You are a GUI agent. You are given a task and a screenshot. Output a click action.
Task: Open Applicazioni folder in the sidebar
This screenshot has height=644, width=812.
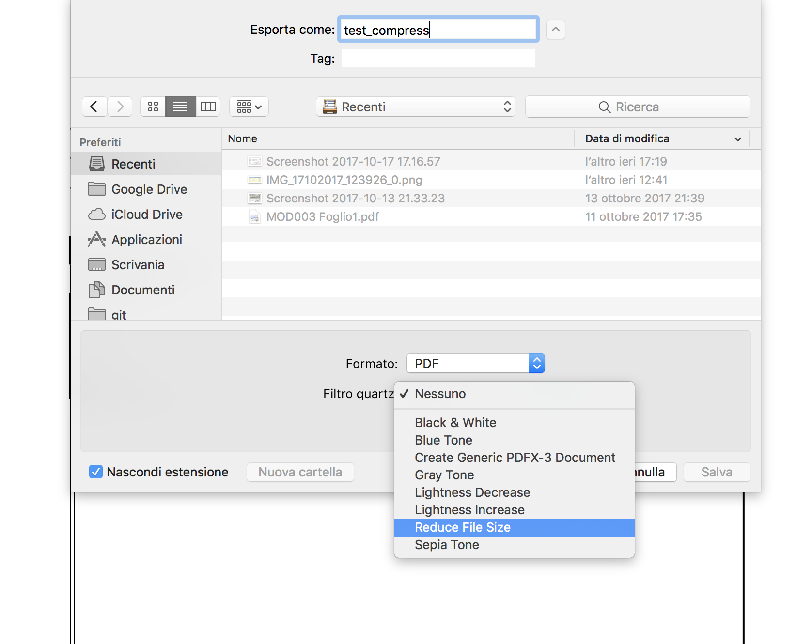click(146, 240)
